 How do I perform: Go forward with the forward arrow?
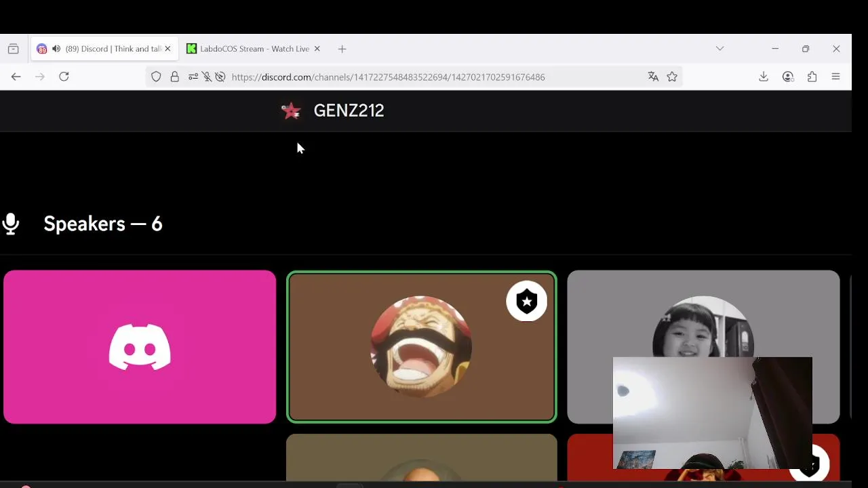(40, 77)
